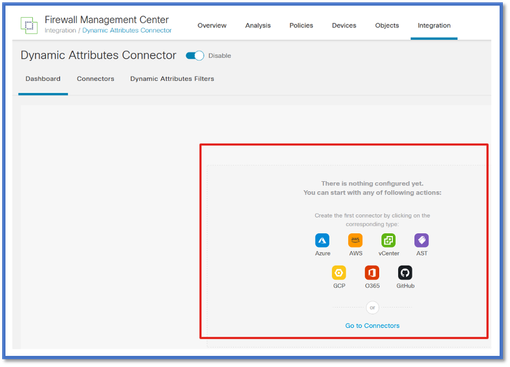Click the Firewall Management Center logo icon

click(29, 25)
